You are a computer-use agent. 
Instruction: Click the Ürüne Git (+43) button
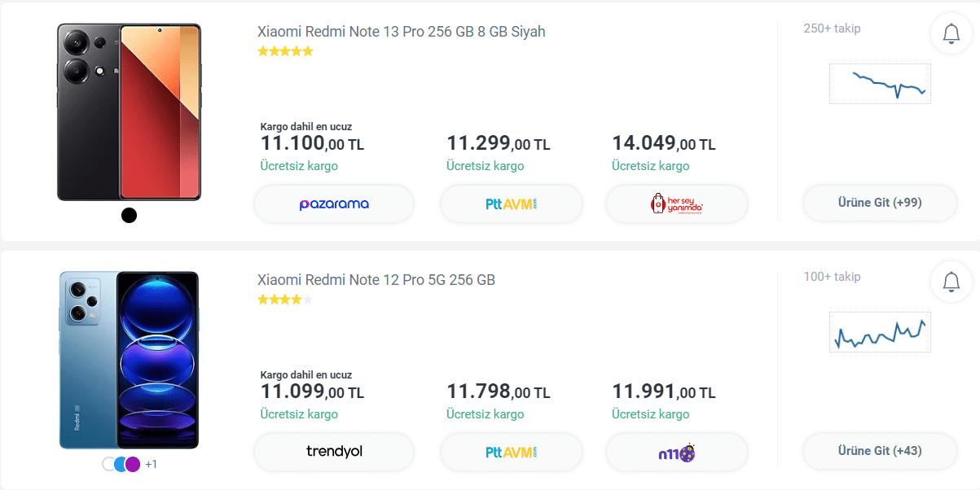[x=880, y=451]
